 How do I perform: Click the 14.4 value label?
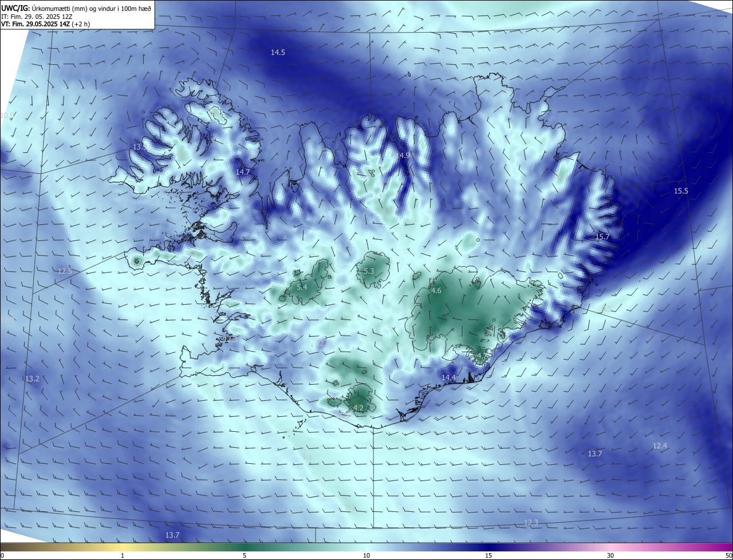click(449, 377)
